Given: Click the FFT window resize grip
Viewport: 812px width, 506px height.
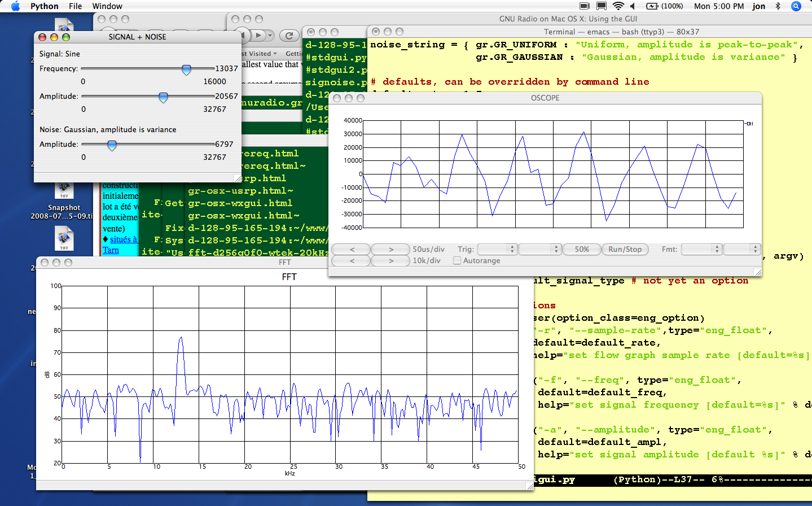Looking at the screenshot, I should pyautogui.click(x=529, y=486).
